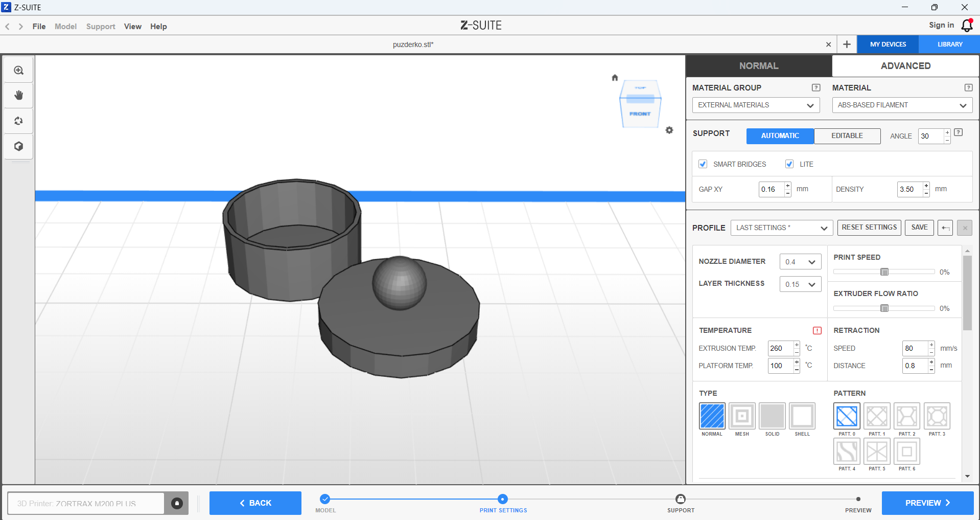Screen dimensions: 980x520
Task: Select the zoom magnifier tool
Action: click(19, 70)
